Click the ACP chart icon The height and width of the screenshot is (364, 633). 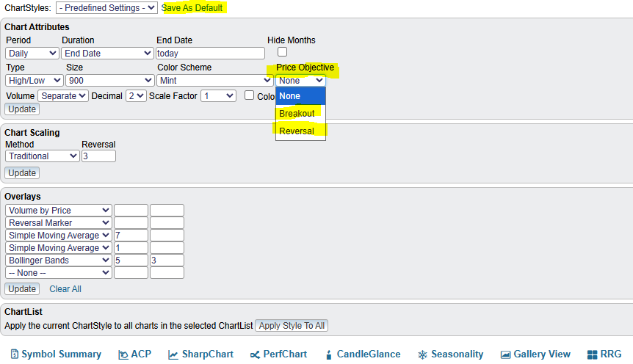coord(123,354)
